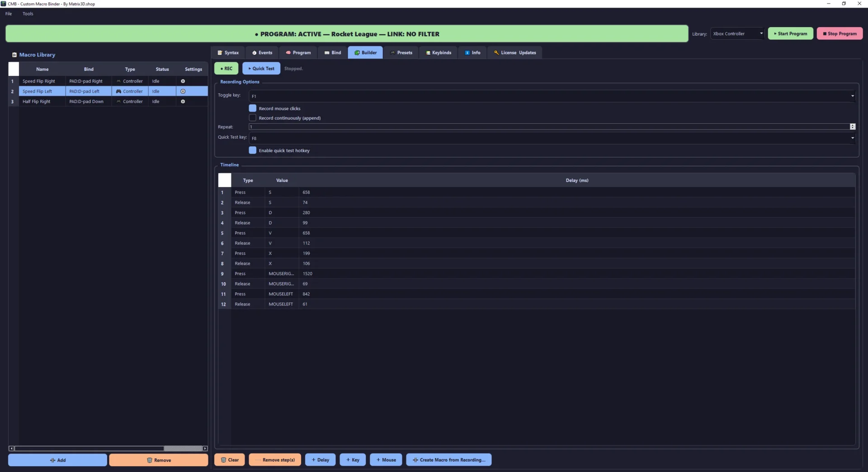This screenshot has width=868, height=472.
Task: Click the Start Program button
Action: [x=790, y=33]
